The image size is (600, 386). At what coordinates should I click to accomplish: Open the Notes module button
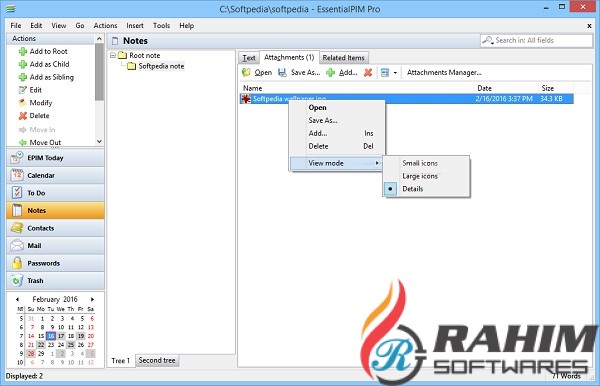pyautogui.click(x=55, y=210)
